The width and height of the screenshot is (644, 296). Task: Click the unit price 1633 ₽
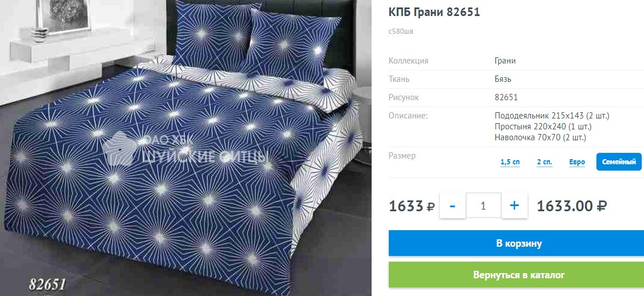pyautogui.click(x=412, y=206)
